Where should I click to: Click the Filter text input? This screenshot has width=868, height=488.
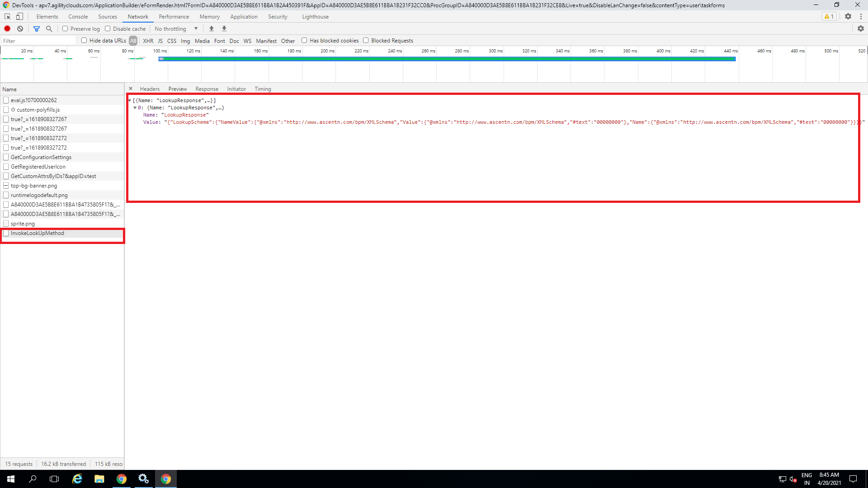38,41
